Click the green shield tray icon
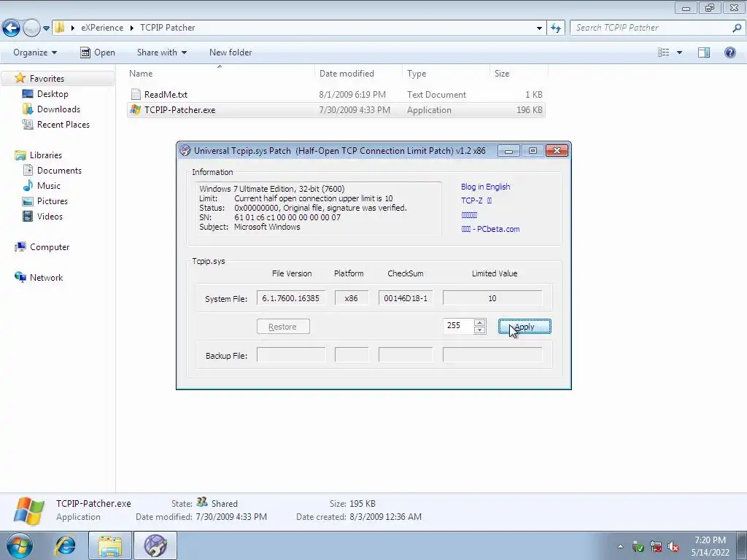 pyautogui.click(x=638, y=547)
